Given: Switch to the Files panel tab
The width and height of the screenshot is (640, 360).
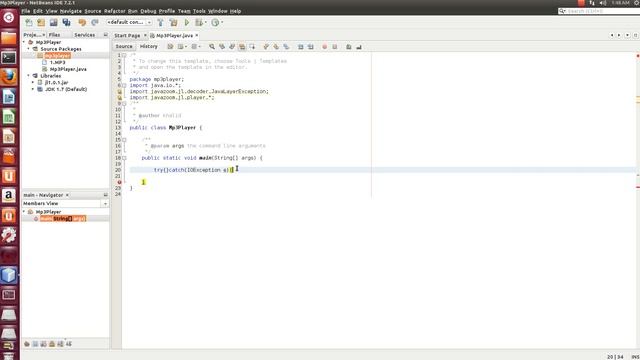Looking at the screenshot, I should click(x=54, y=35).
